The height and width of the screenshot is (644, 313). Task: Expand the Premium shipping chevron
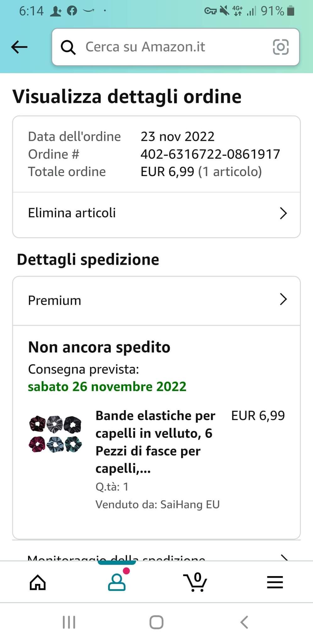pyautogui.click(x=283, y=299)
